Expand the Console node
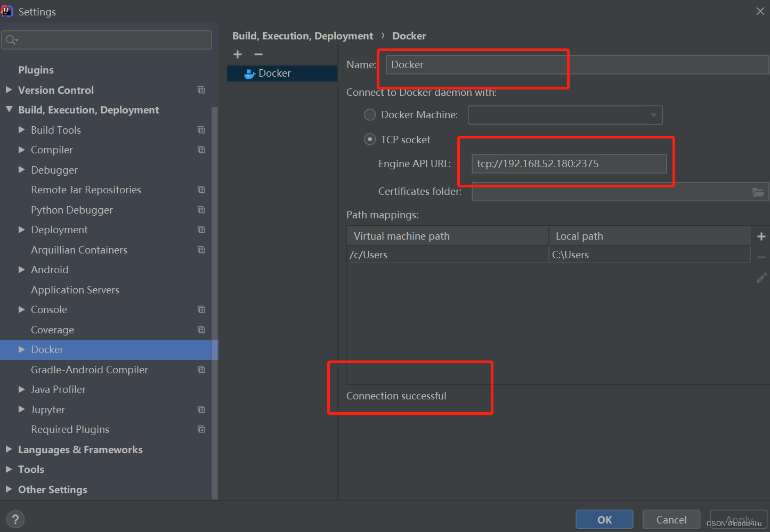 (22, 309)
